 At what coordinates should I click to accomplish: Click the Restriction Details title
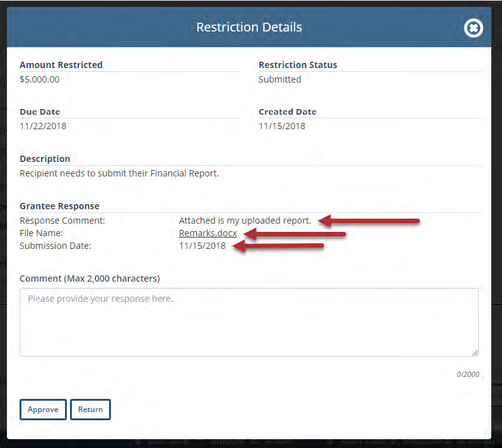(249, 28)
